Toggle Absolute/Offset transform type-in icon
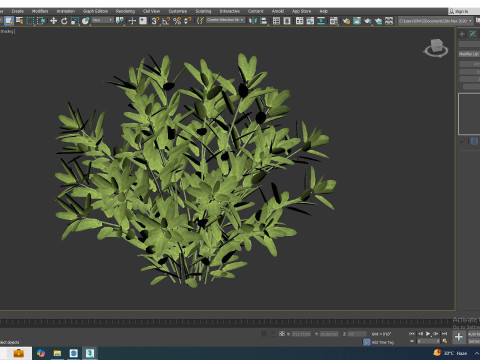This screenshot has width=480, height=360. pos(282,334)
